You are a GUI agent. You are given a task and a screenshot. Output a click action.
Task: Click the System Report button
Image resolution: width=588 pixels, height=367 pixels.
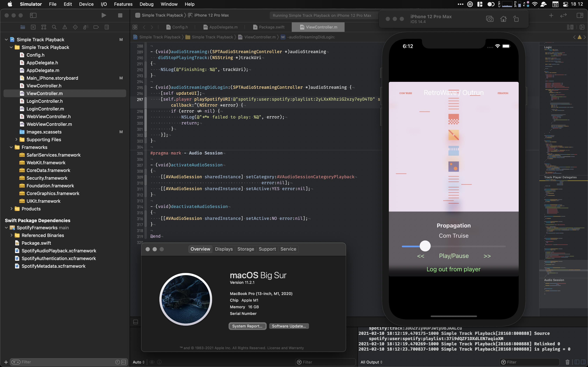click(x=247, y=326)
